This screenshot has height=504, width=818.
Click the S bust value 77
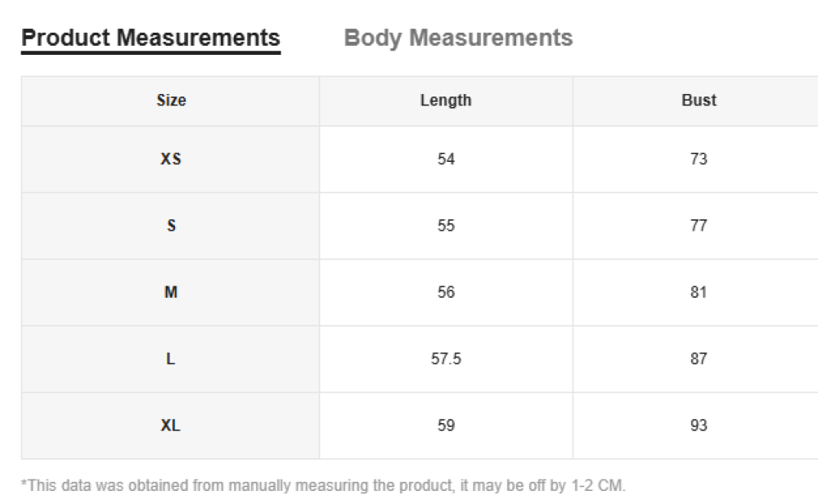tap(699, 226)
